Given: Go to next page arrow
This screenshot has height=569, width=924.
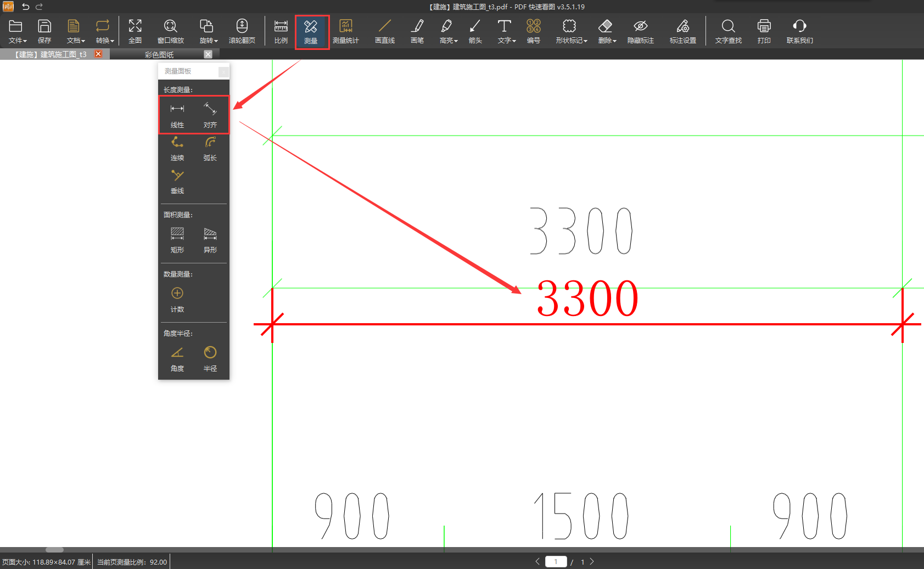Looking at the screenshot, I should (592, 561).
